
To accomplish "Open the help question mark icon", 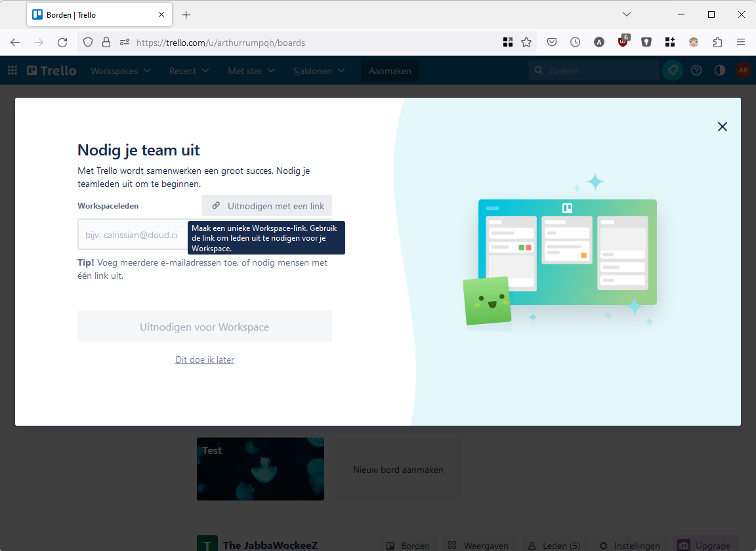I will [x=696, y=71].
